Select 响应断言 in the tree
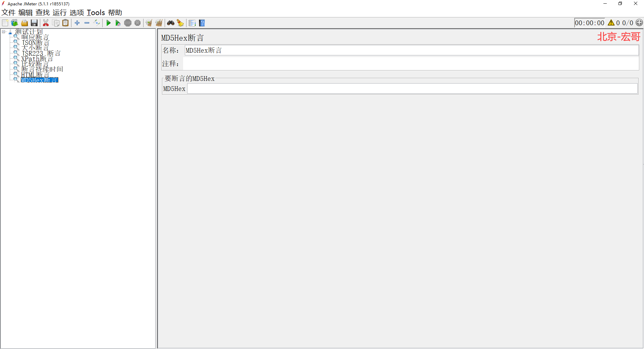 tap(35, 37)
